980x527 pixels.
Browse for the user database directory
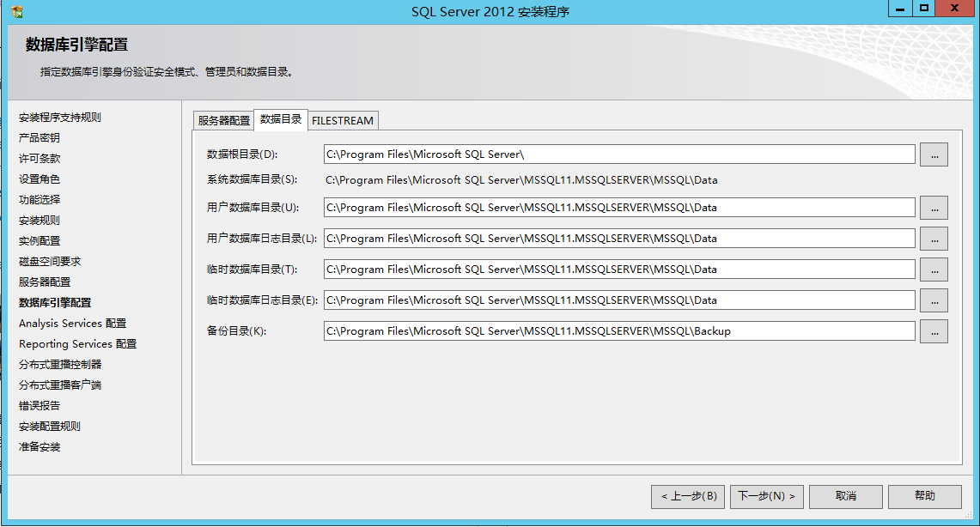934,208
